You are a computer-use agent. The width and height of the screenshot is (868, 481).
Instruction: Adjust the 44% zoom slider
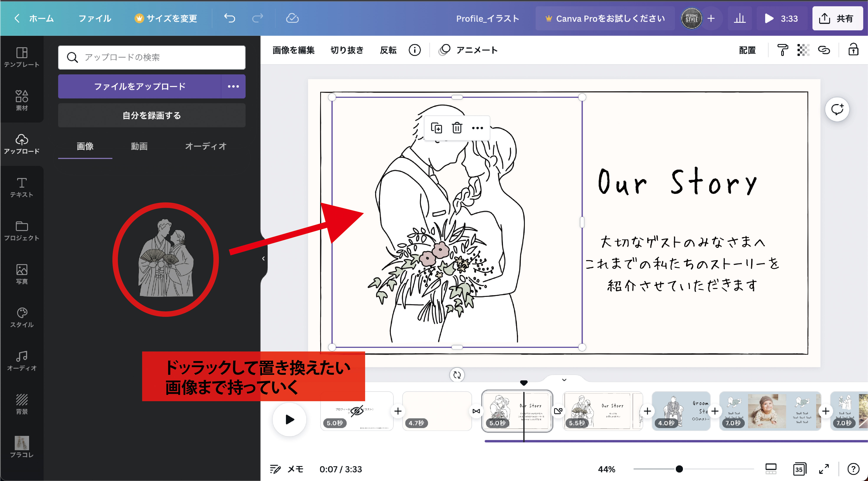680,469
